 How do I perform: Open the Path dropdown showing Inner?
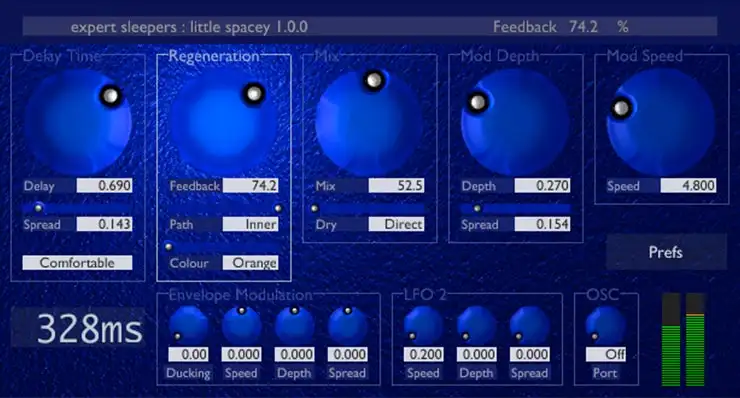tap(250, 224)
